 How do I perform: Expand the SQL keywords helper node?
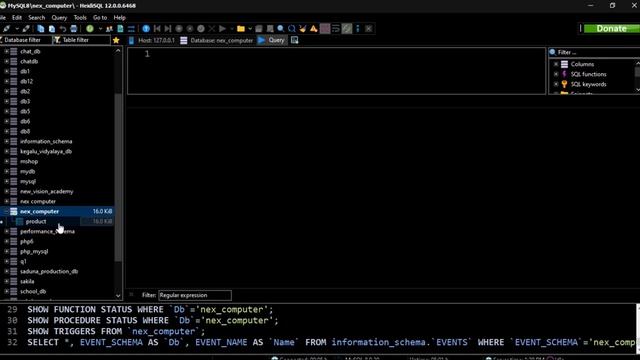pyautogui.click(x=556, y=84)
